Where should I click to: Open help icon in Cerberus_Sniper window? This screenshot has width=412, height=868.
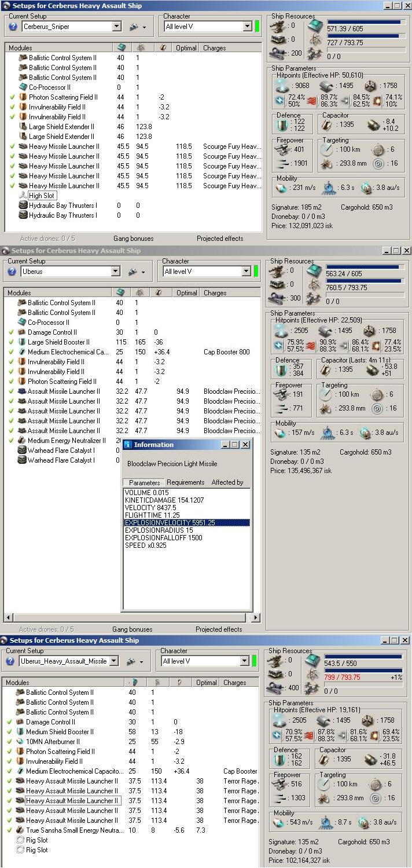pyautogui.click(x=13, y=27)
